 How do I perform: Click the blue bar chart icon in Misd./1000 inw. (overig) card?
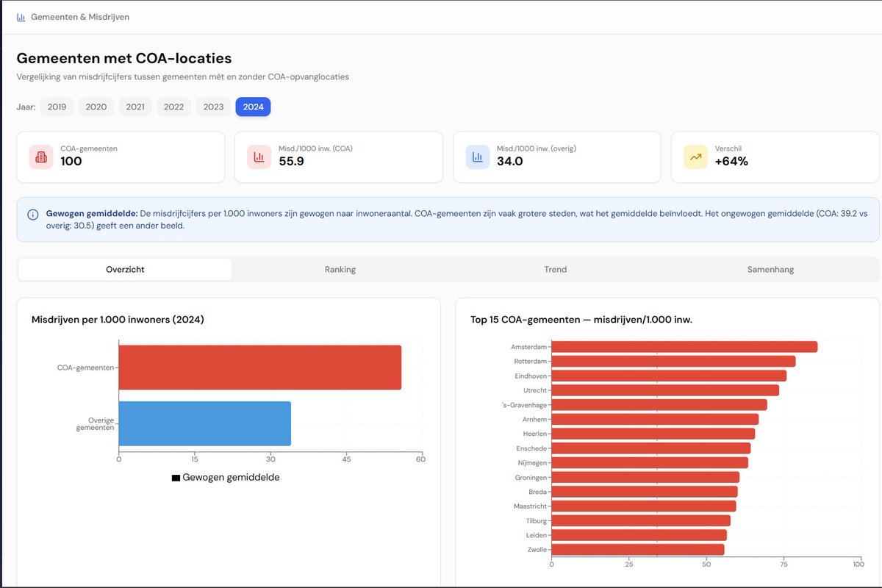[478, 157]
